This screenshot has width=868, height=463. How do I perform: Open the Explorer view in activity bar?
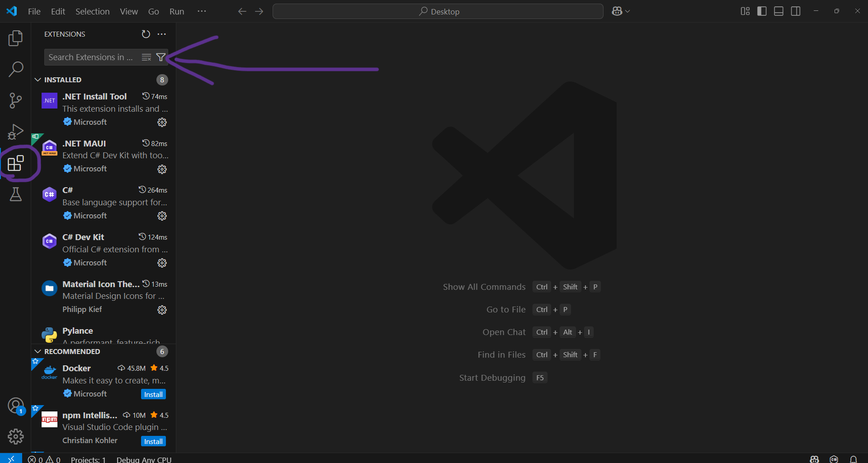tap(15, 38)
